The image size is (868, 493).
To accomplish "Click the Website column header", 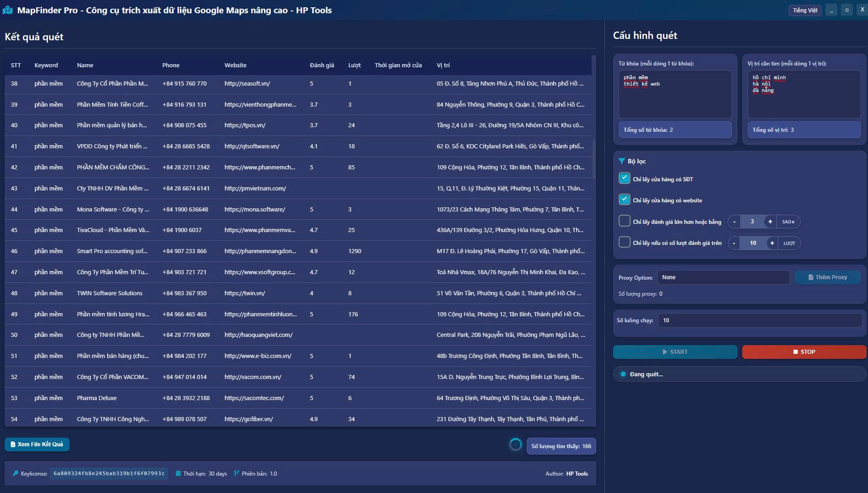I will point(235,65).
